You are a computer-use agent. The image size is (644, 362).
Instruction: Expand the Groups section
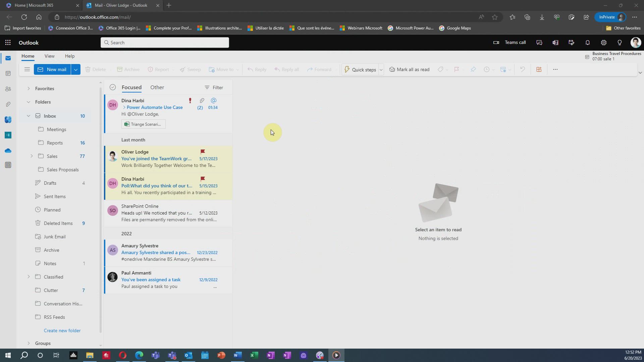point(29,343)
